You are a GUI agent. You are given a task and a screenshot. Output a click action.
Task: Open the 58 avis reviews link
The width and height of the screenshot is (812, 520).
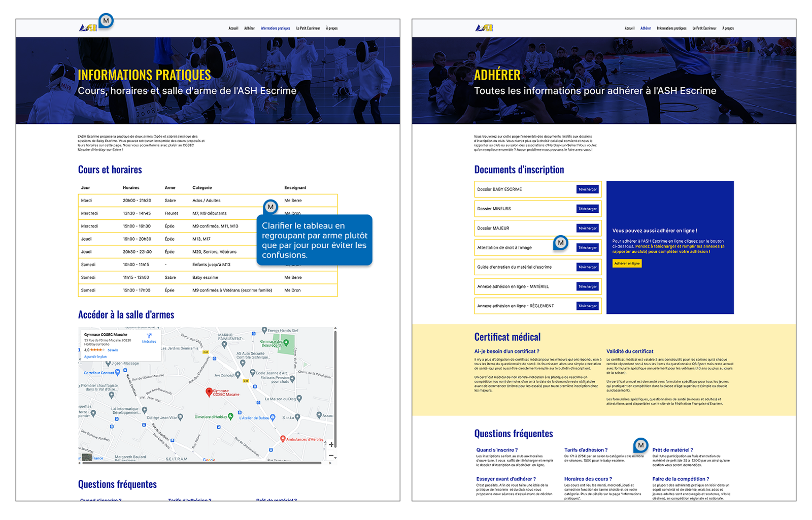tap(113, 350)
